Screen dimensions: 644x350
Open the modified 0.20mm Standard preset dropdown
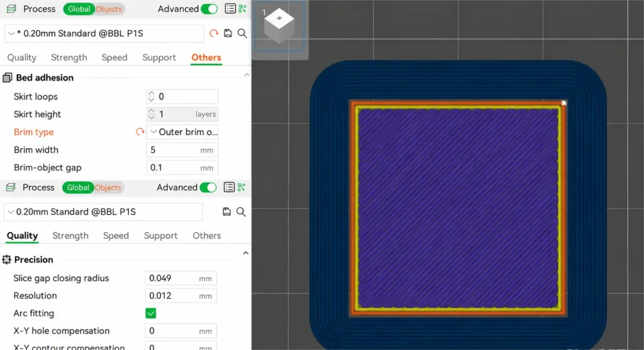104,33
